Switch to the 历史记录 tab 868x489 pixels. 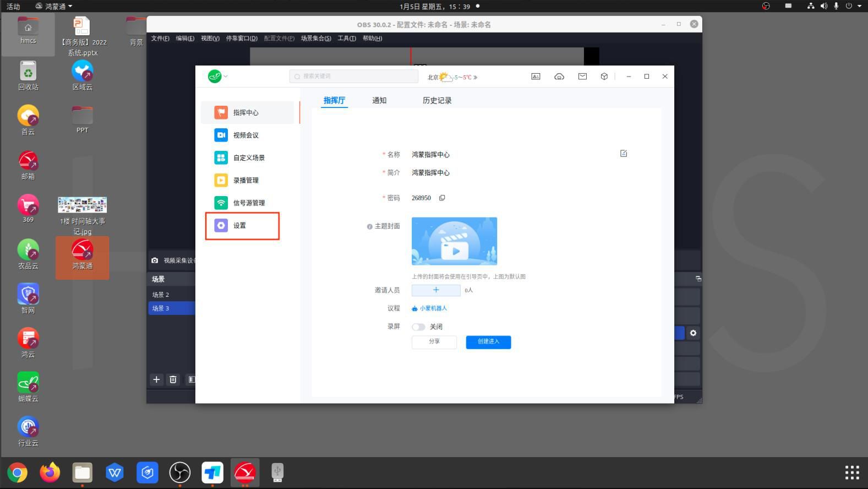click(x=436, y=100)
